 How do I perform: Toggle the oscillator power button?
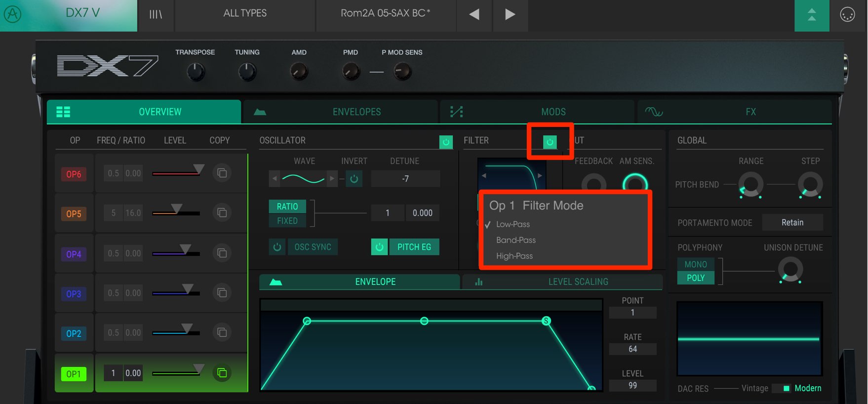446,142
